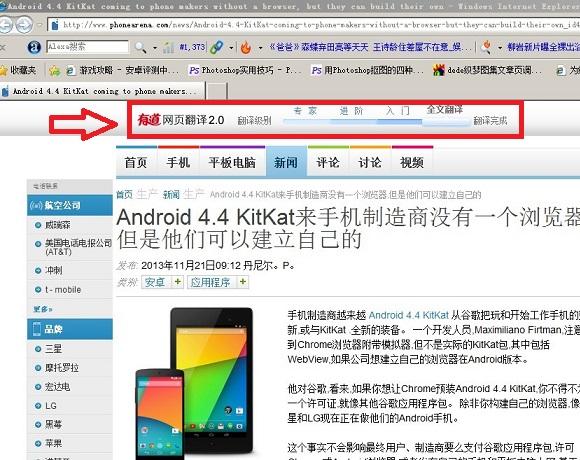
Task: Open dropdown arrow next to magnifier icon
Action: [x=155, y=48]
